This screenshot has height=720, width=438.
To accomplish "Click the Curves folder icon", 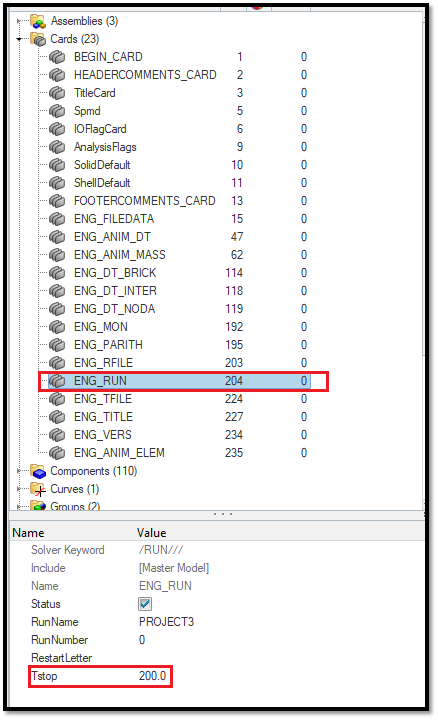I will [38, 489].
